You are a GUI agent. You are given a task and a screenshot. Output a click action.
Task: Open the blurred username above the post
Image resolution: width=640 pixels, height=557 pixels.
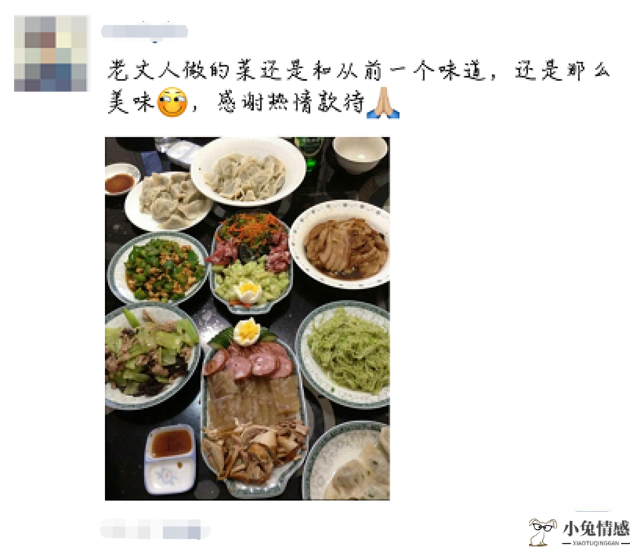coord(144,31)
